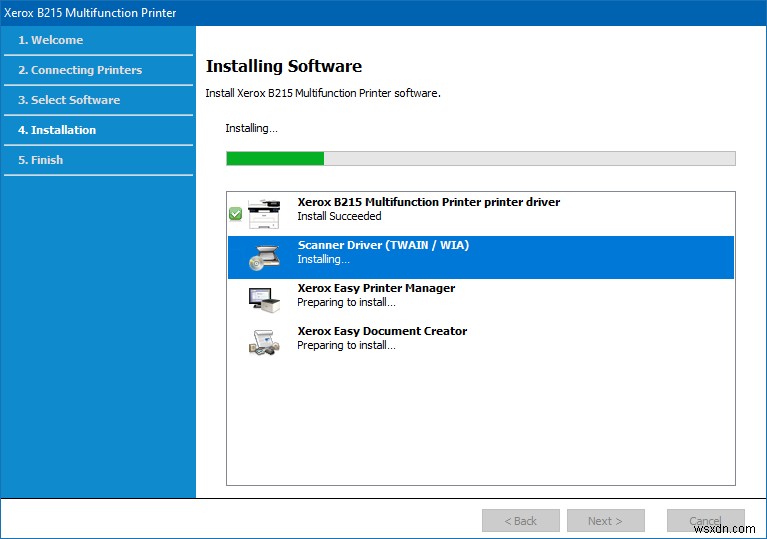Click the Xerox B215 window title bar

click(x=383, y=13)
